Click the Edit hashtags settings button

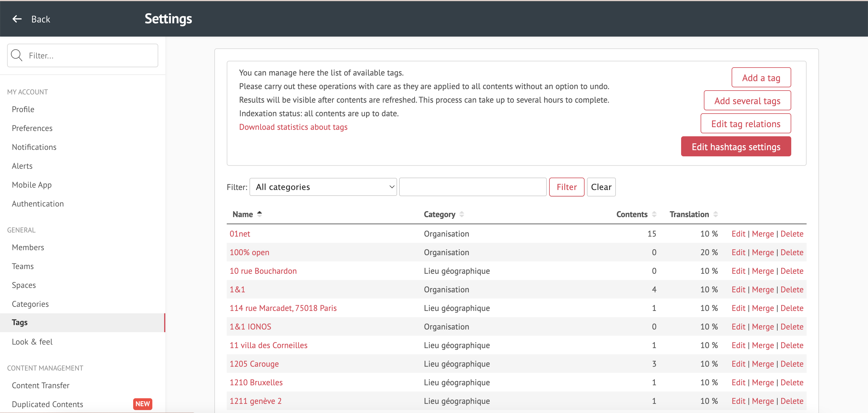tap(736, 147)
